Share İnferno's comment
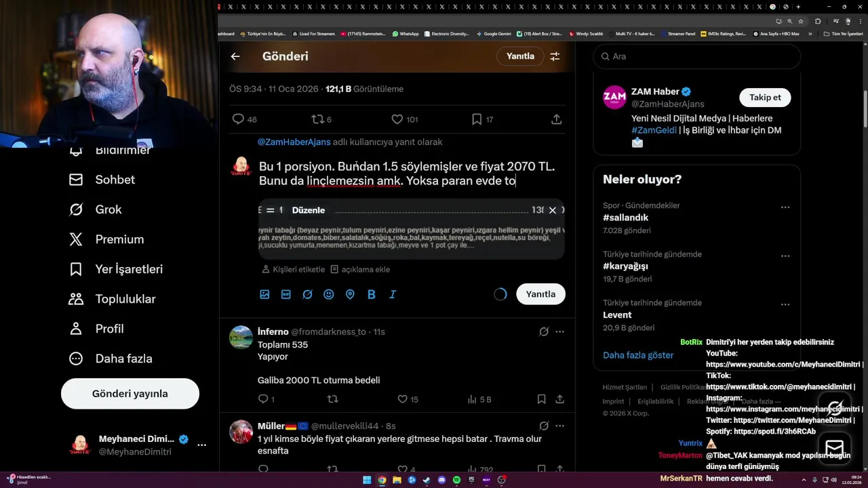Image resolution: width=868 pixels, height=488 pixels. [x=560, y=399]
